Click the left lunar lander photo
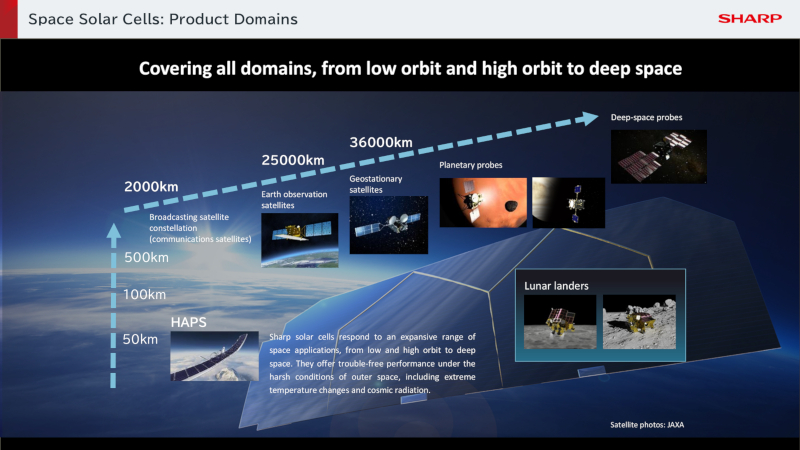The height and width of the screenshot is (450, 800). (x=559, y=321)
